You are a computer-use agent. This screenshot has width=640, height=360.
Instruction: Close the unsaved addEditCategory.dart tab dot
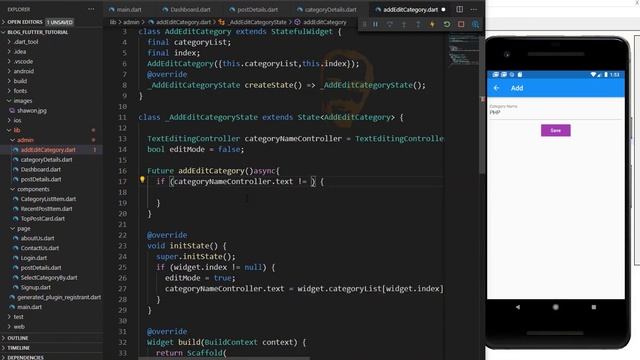(443, 9)
